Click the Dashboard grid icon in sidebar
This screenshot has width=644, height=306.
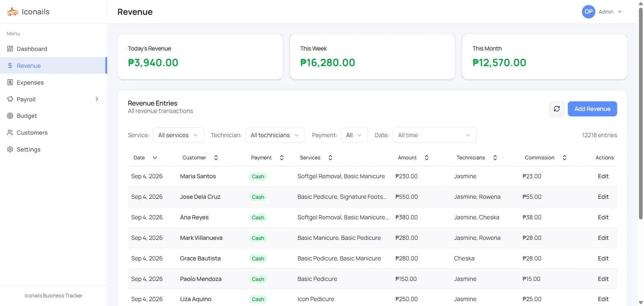10,49
